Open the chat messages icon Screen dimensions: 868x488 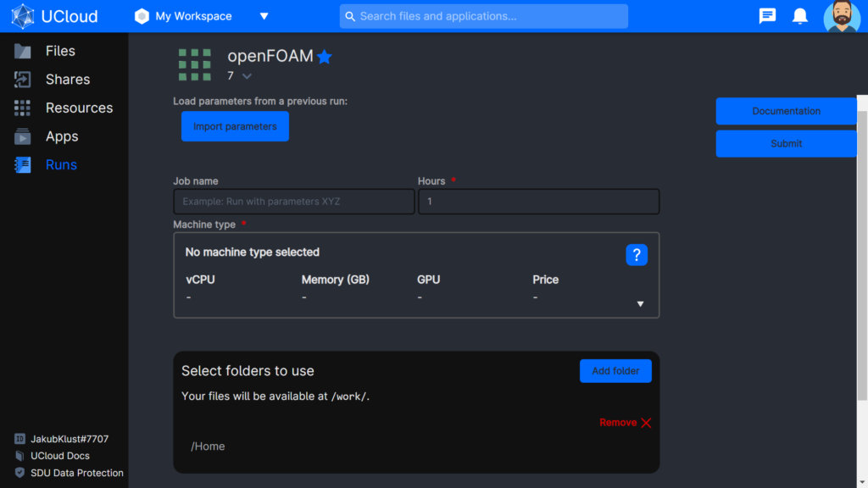point(767,16)
